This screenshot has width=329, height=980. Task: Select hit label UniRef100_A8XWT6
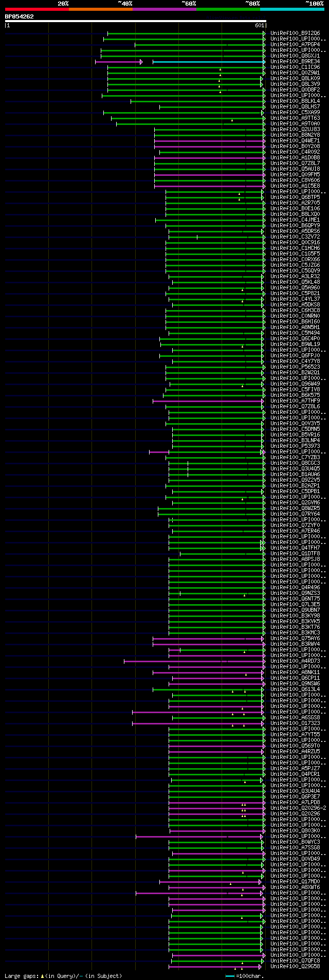point(295,887)
